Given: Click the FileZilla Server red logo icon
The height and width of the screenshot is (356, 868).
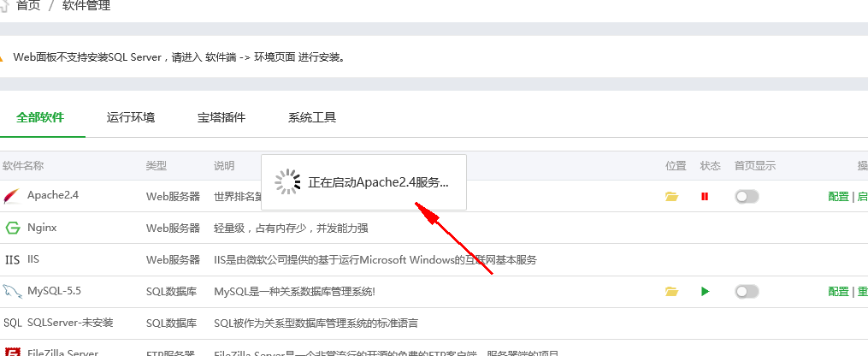Looking at the screenshot, I should (13, 352).
